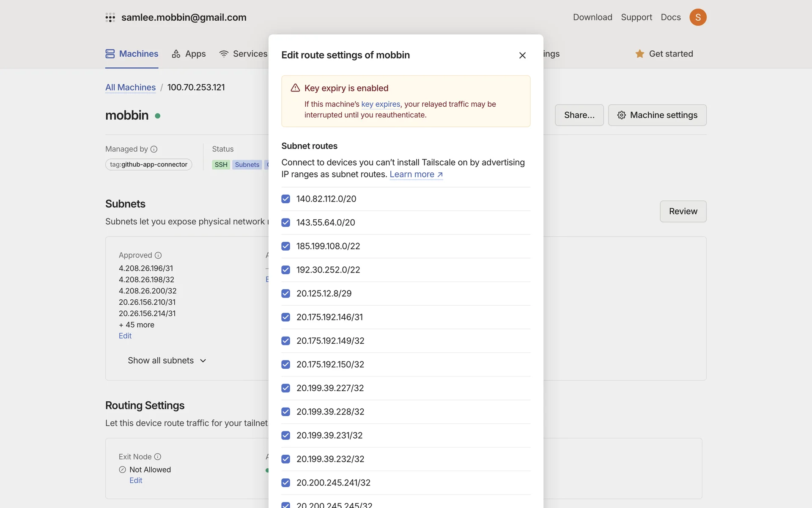Click the Approved subnets info icon
812x508 pixels.
pyautogui.click(x=158, y=255)
